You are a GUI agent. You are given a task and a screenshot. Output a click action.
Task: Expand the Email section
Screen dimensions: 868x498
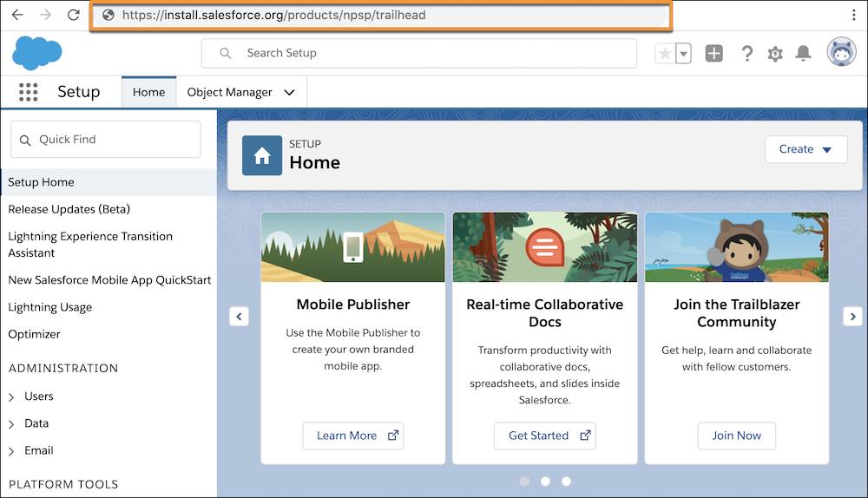pyautogui.click(x=11, y=451)
